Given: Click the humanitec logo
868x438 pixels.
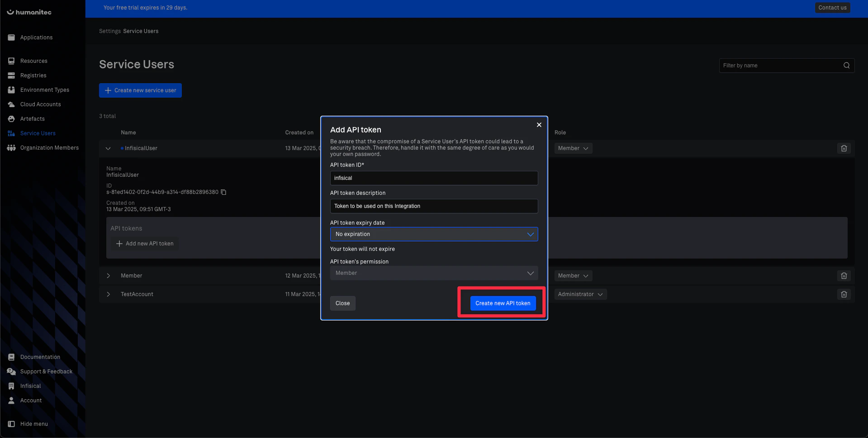Looking at the screenshot, I should [29, 12].
